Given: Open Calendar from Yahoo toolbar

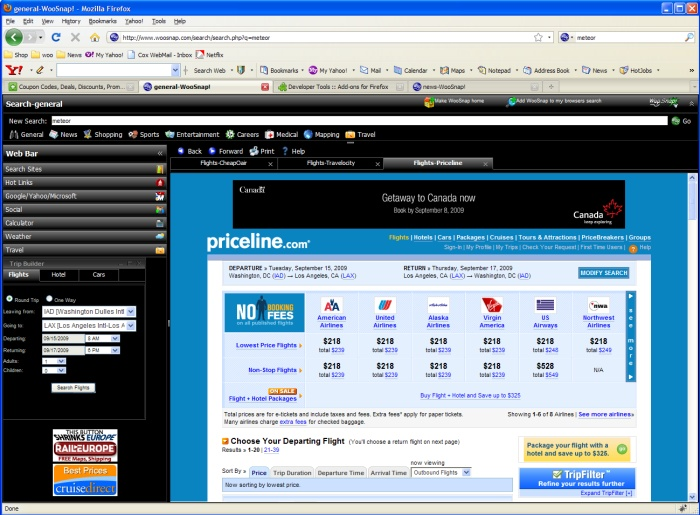Looking at the screenshot, I should click(x=411, y=71).
